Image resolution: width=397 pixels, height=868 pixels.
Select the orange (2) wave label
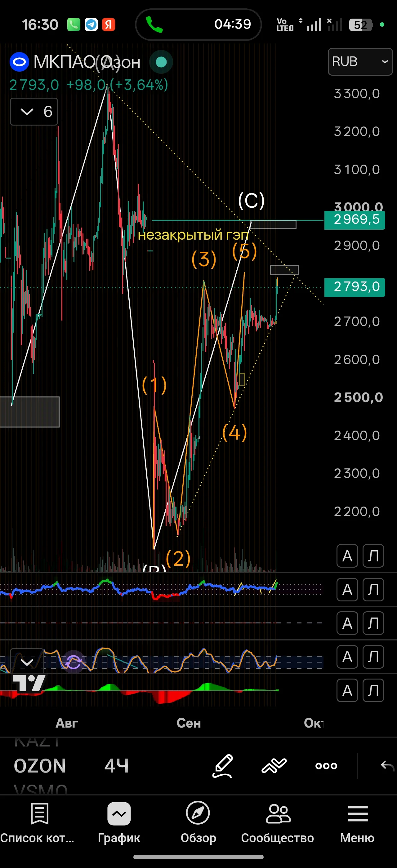178,559
